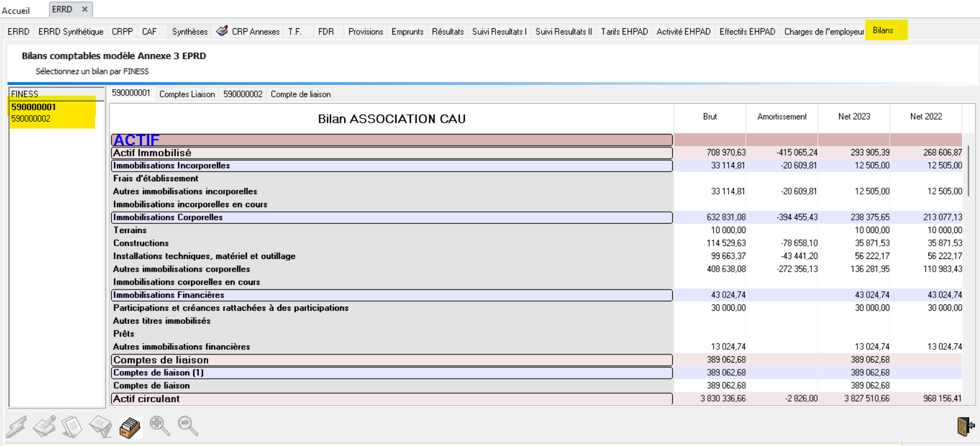Open the Résultats tab
Screen dimensions: 980x446
click(x=448, y=32)
